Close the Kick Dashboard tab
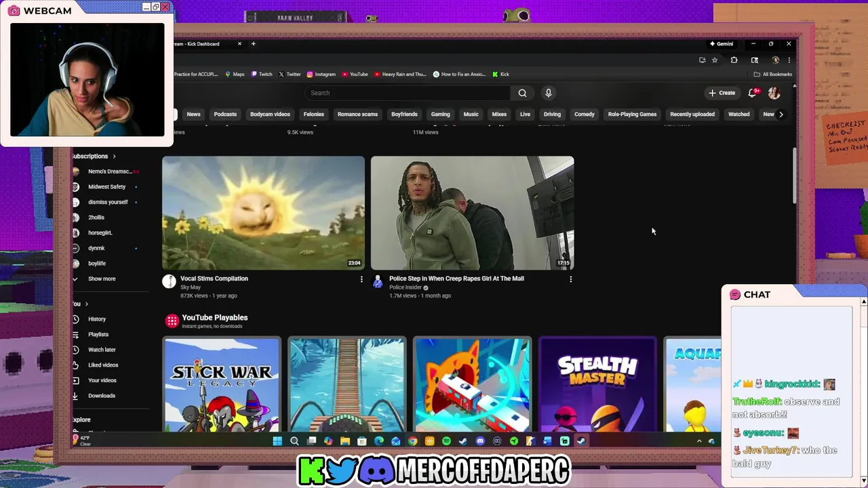Viewport: 868px width, 488px height. (239, 43)
